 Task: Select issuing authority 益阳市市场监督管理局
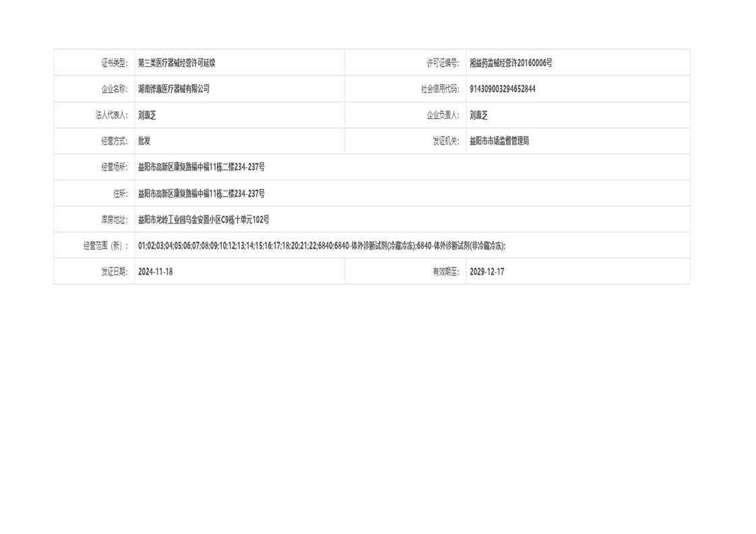tap(499, 141)
